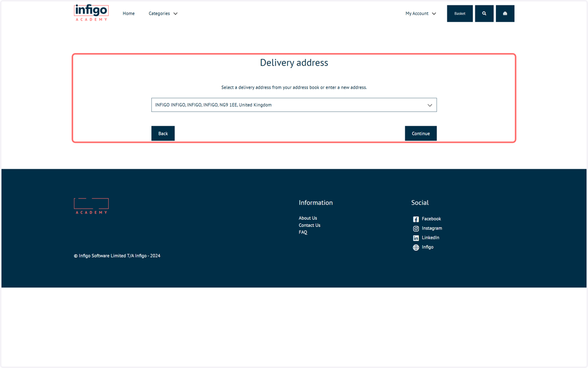Open the Facebook text link
This screenshot has height=368, width=588.
(431, 219)
